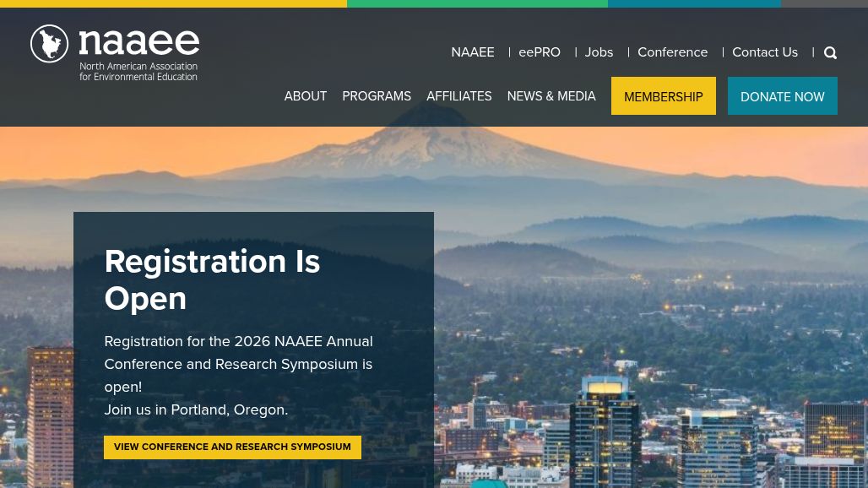This screenshot has width=868, height=488.
Task: Open the Contact Us link
Action: tap(765, 52)
